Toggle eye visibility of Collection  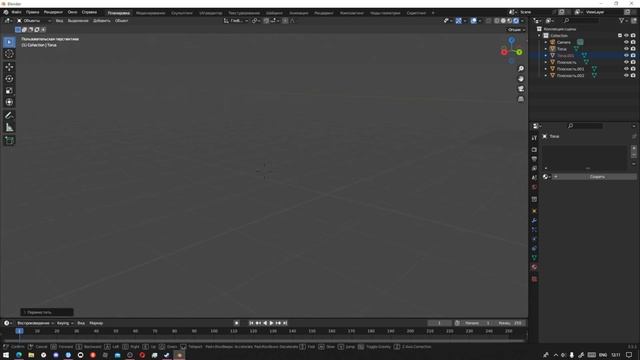(626, 36)
